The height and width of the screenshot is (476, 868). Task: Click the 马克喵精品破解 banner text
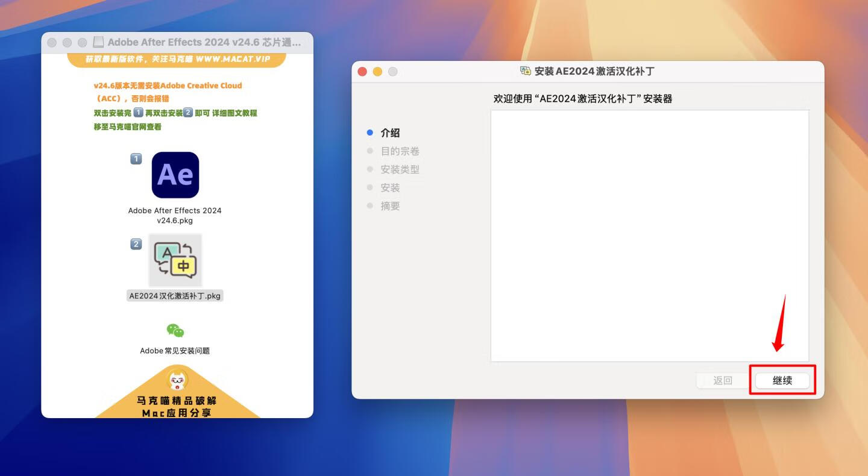(177, 400)
